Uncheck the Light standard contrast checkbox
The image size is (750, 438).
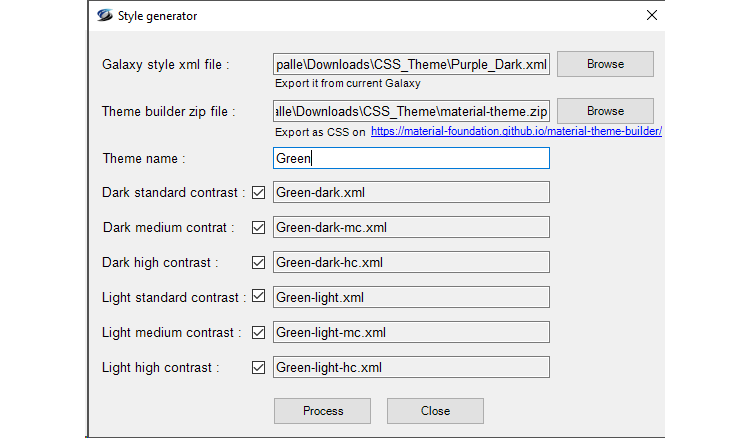259,297
